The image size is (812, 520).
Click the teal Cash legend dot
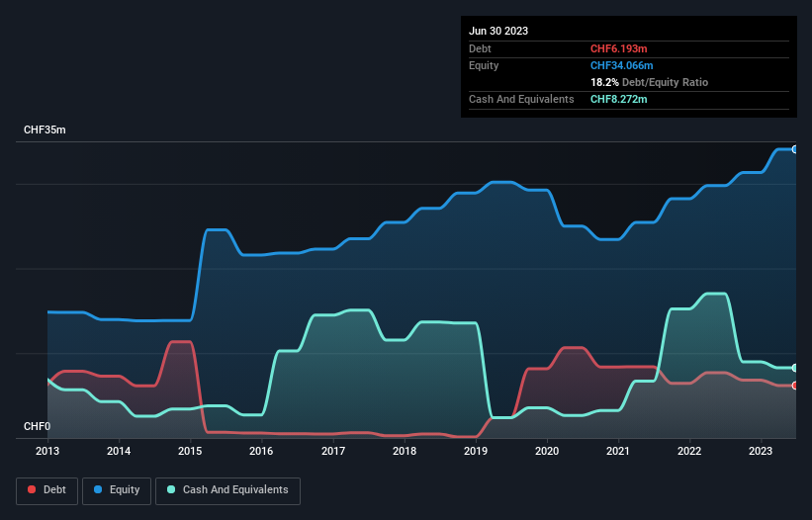click(x=171, y=489)
